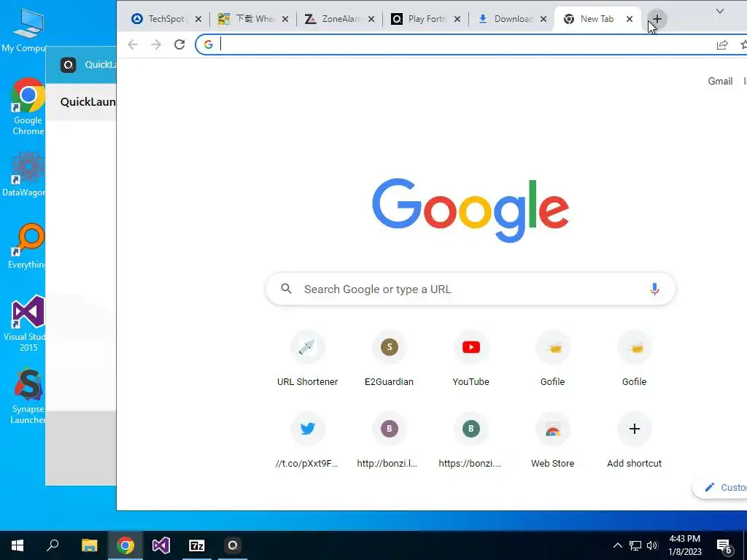Open taskbar search magnifier
The height and width of the screenshot is (560, 747).
tap(53, 545)
